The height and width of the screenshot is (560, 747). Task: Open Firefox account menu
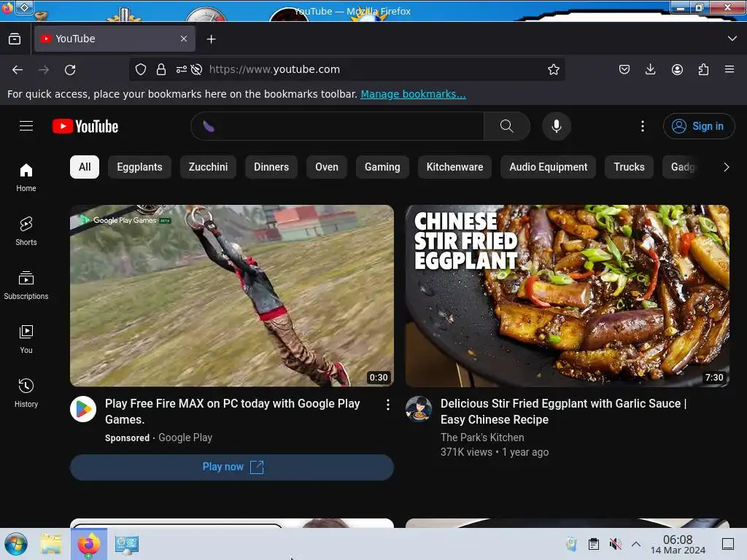point(677,69)
